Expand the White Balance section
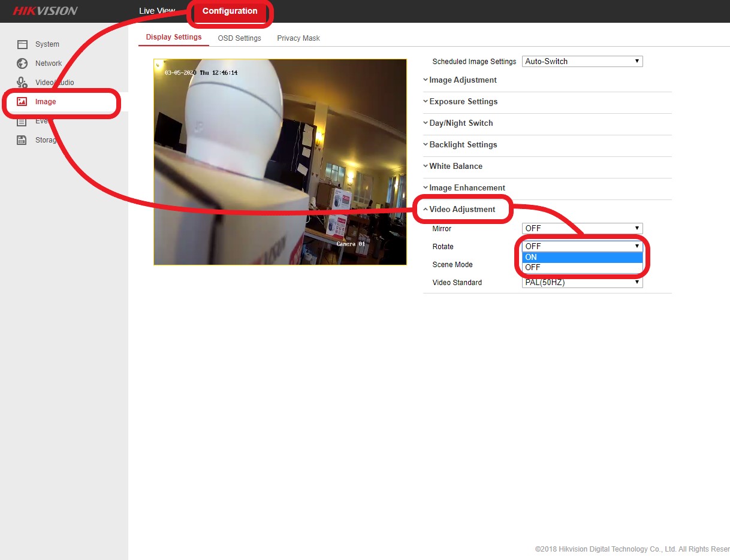Viewport: 730px width, 560px height. coord(455,167)
